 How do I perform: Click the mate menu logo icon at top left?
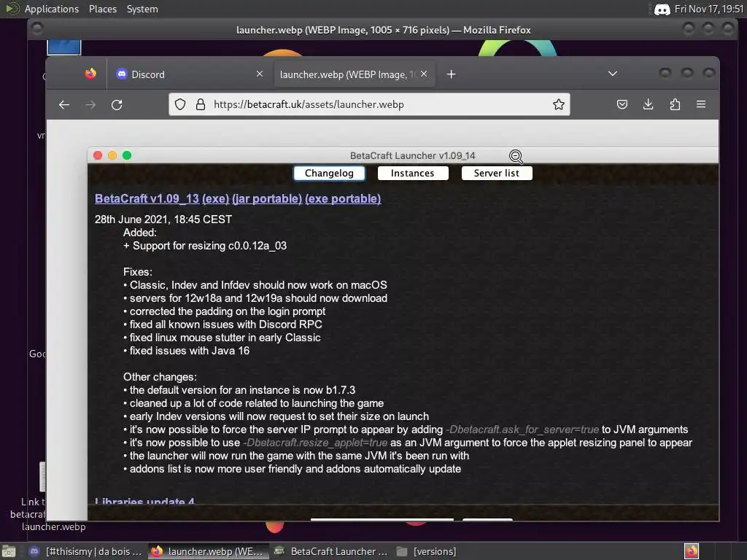[11, 9]
